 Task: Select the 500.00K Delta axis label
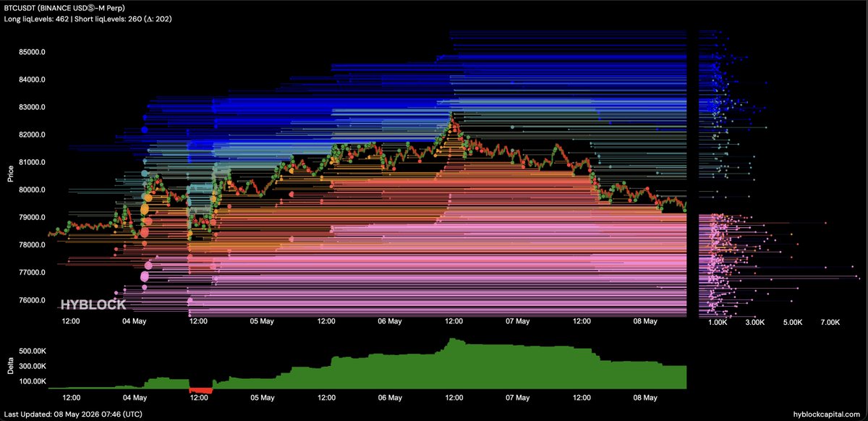click(33, 351)
